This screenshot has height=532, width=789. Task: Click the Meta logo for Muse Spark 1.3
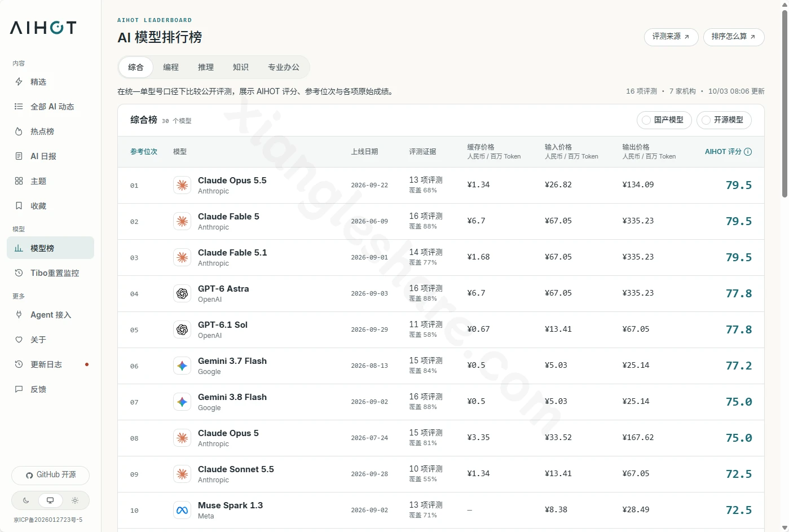coord(182,510)
